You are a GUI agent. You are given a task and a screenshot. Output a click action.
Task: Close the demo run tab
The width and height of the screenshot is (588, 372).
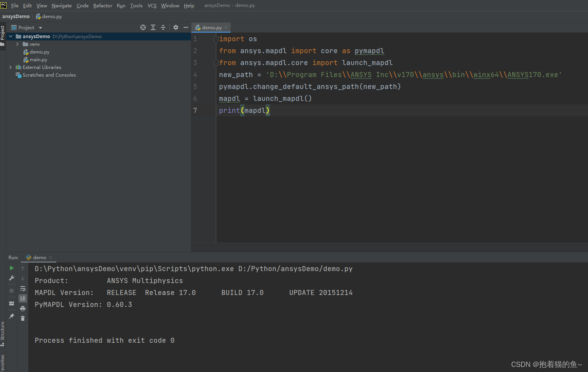coord(51,258)
